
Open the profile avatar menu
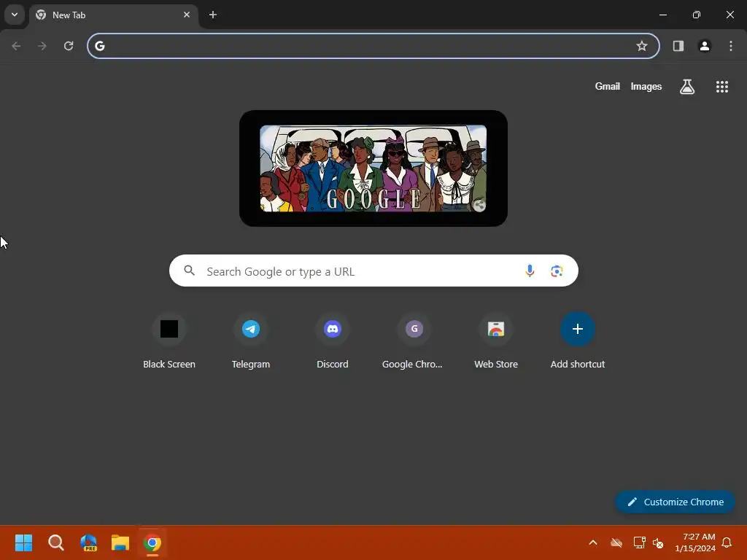705,46
